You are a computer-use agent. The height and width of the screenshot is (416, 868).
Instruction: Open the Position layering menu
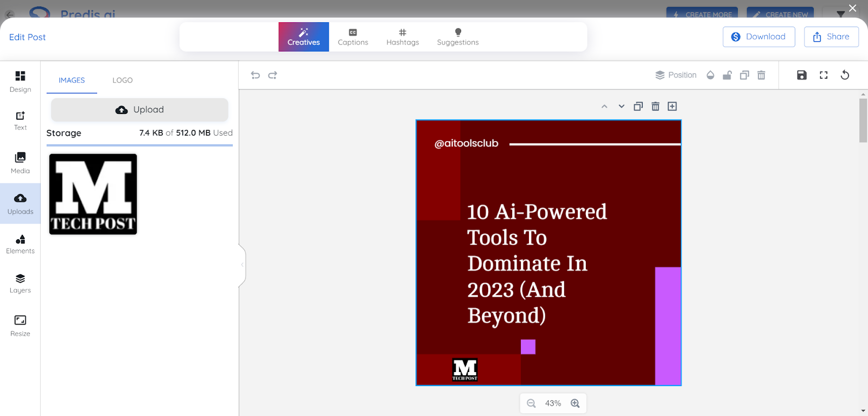(x=676, y=75)
